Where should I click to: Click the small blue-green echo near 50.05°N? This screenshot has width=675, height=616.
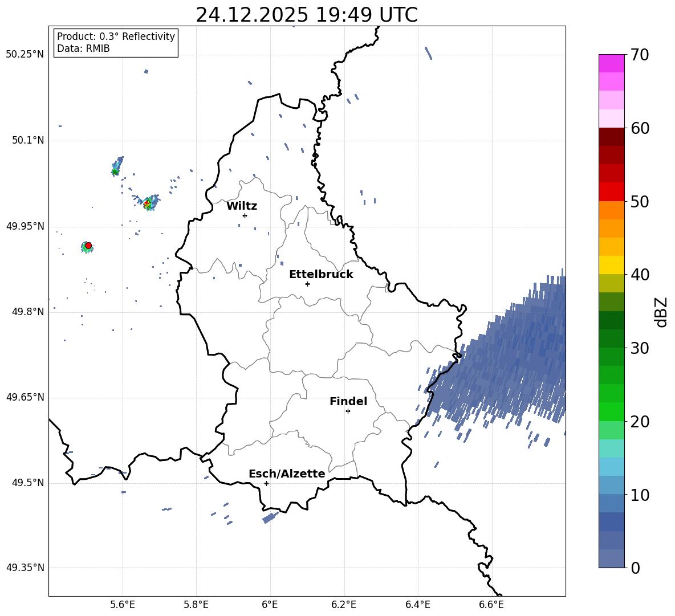pyautogui.click(x=117, y=166)
